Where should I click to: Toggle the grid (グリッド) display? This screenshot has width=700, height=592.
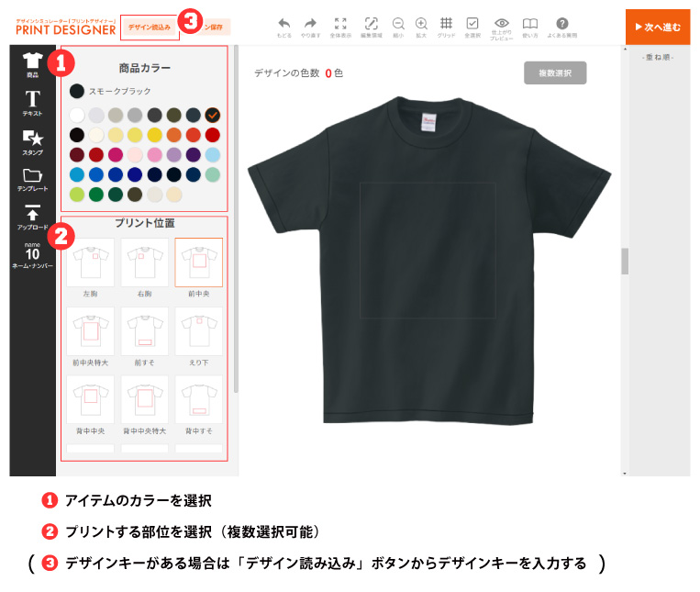point(446,24)
